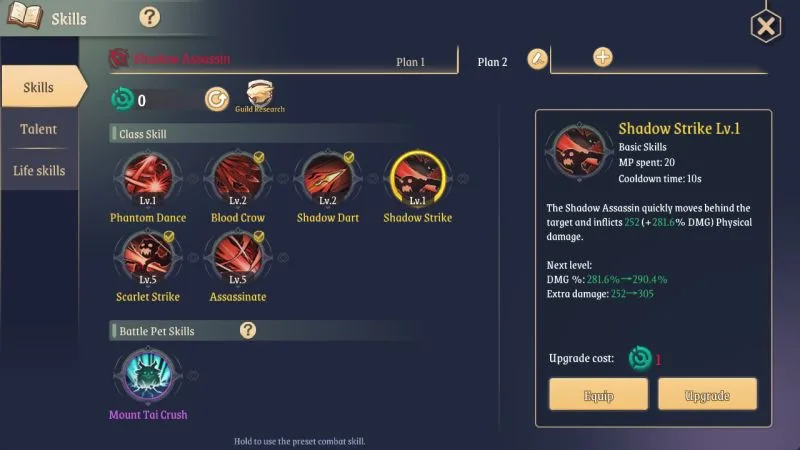This screenshot has width=800, height=450.
Task: Open the Scarlet Strike skill details
Action: (x=148, y=257)
